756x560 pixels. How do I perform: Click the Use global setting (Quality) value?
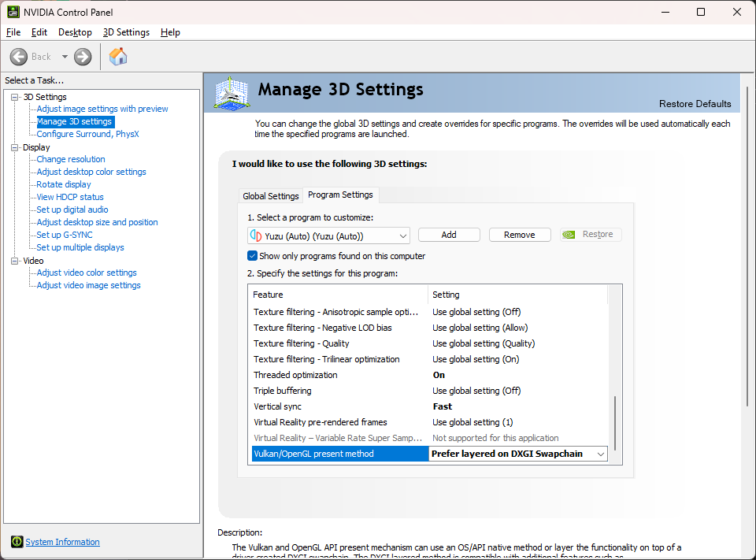point(484,343)
